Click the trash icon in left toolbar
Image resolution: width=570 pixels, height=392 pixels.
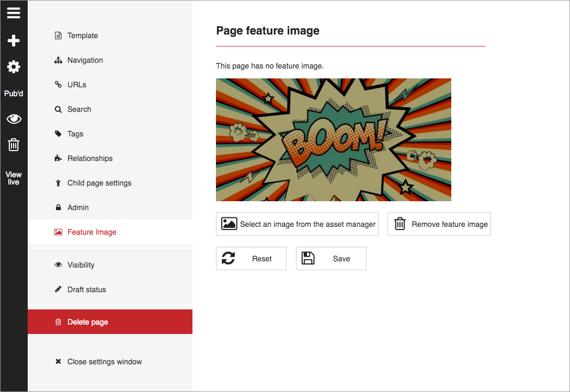[x=14, y=145]
